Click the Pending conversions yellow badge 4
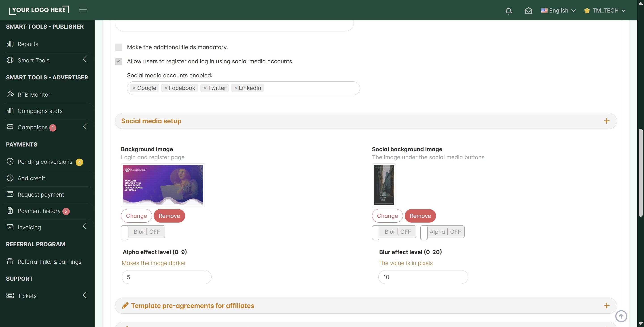The image size is (644, 327). (79, 162)
